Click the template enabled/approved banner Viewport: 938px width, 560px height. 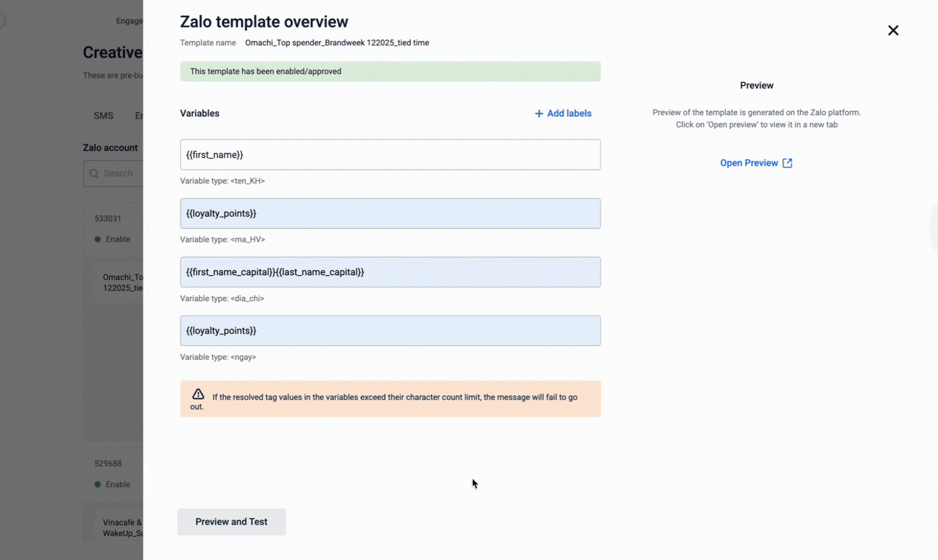tap(390, 71)
